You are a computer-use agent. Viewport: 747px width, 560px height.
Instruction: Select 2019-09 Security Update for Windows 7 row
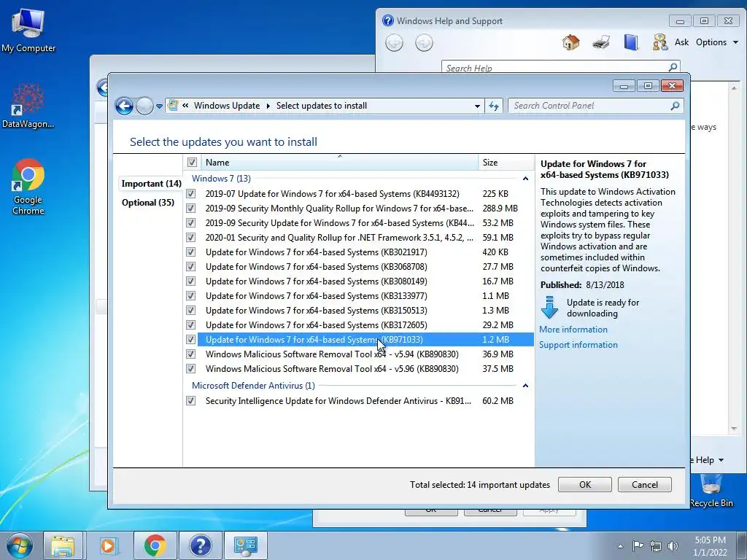pyautogui.click(x=359, y=223)
